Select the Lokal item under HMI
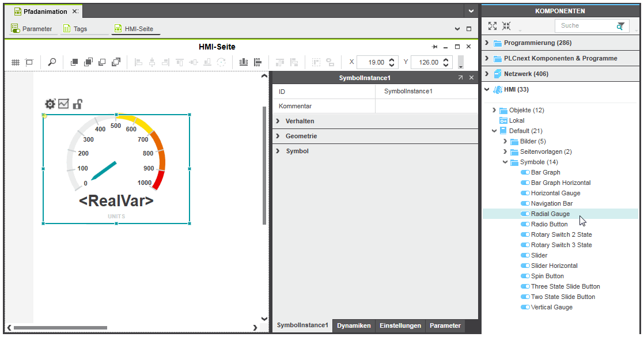644x337 pixels. pos(517,120)
